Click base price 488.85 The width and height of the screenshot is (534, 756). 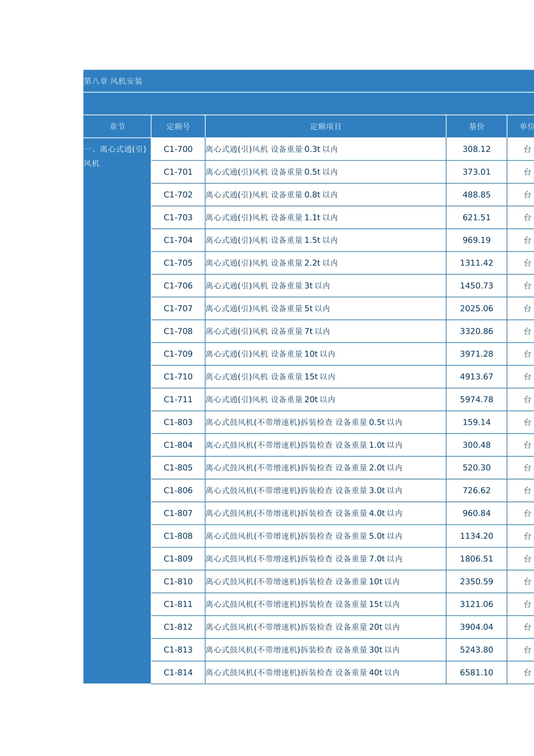pos(477,195)
